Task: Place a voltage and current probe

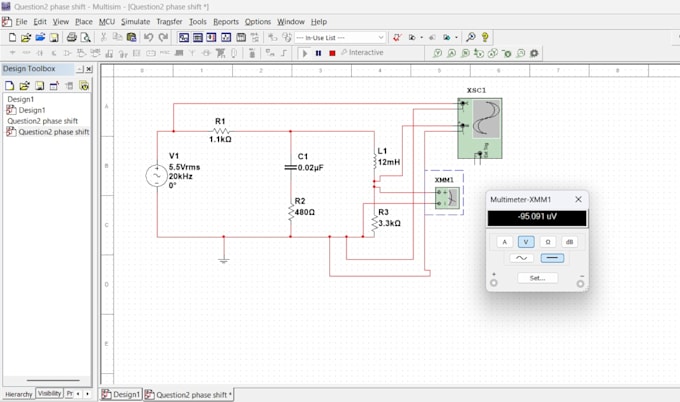Action: click(x=493, y=53)
